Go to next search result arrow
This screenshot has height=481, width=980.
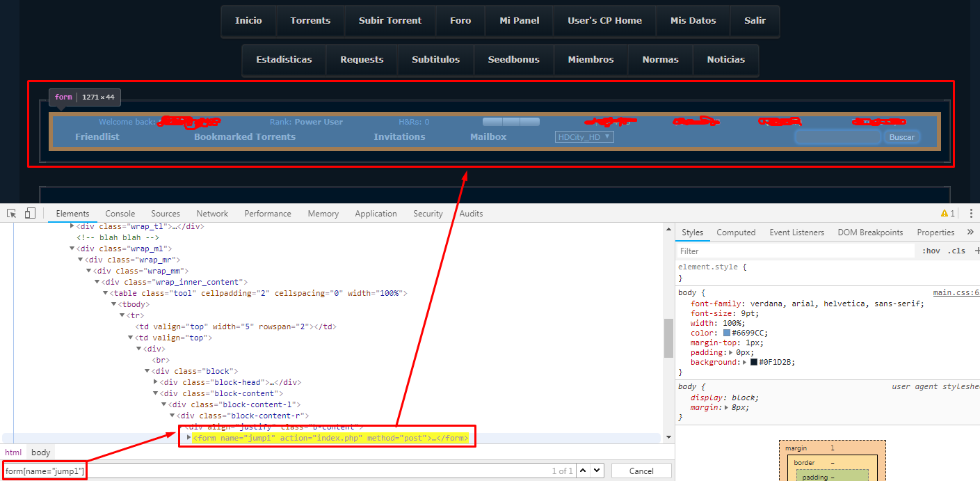[x=597, y=471]
